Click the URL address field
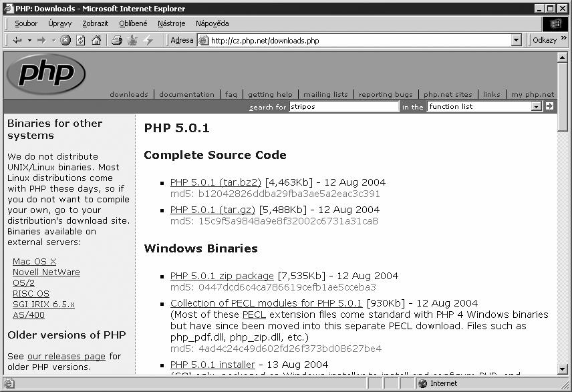Viewport: 572px width, 392px height. (360, 41)
